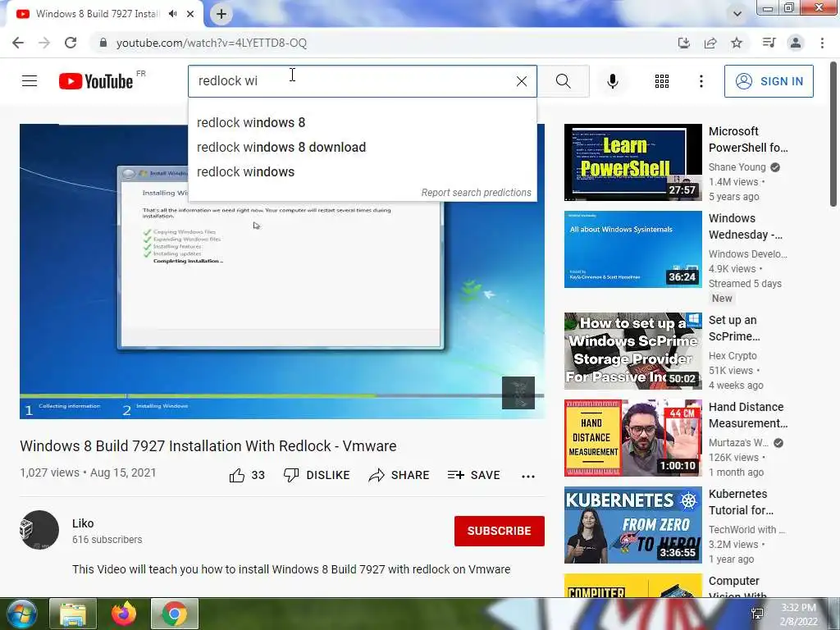Open Liko channel avatar

(x=39, y=530)
